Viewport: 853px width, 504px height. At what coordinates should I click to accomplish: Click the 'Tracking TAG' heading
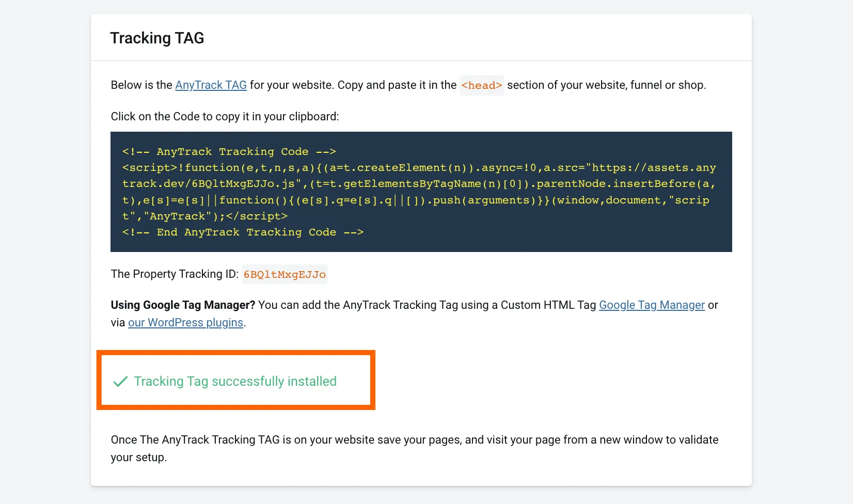click(x=157, y=38)
